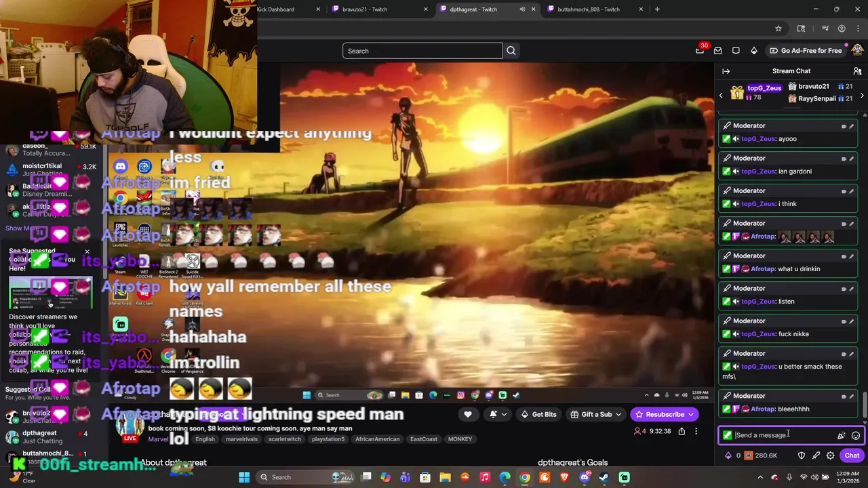Open the Resubscribe dropdown button
The height and width of the screenshot is (488, 868).
click(x=665, y=414)
